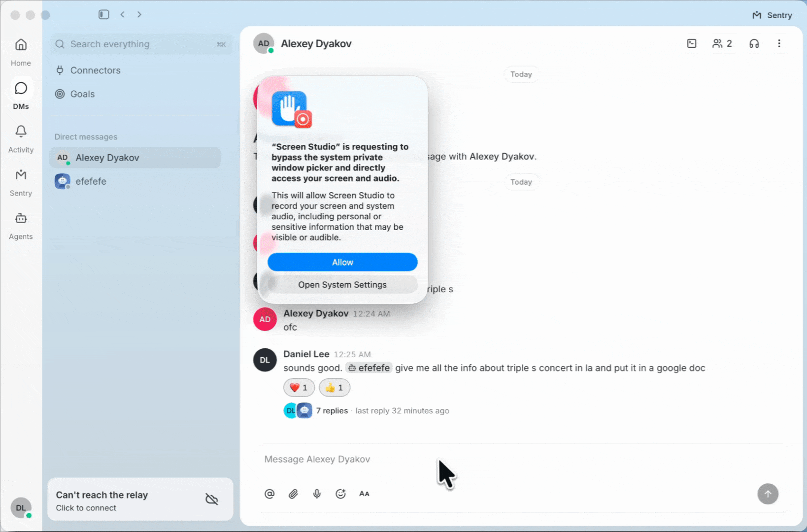807x532 pixels.
Task: Click Allow in Screen Studio dialog
Action: pos(342,262)
